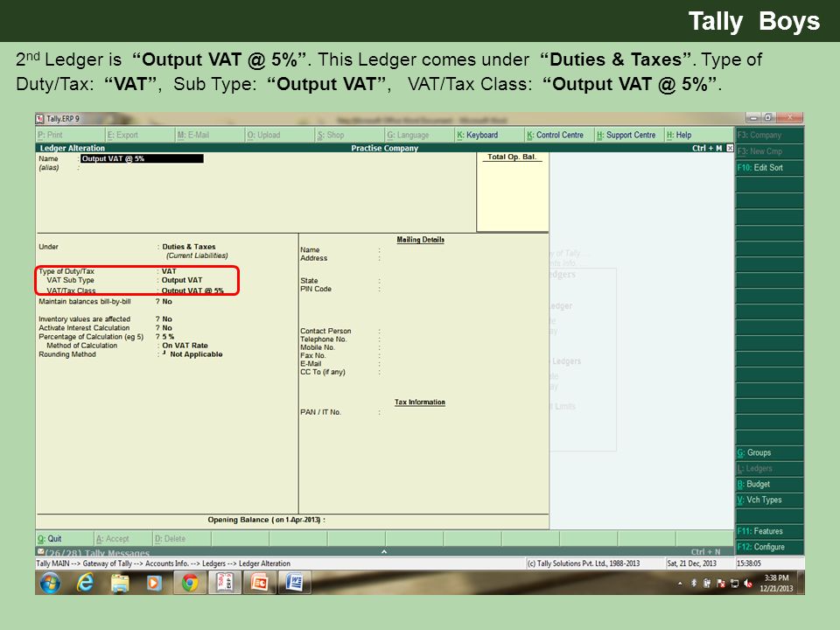The width and height of the screenshot is (840, 630).
Task: Toggle Maintain balances bill-by-bill No
Action: (x=166, y=302)
